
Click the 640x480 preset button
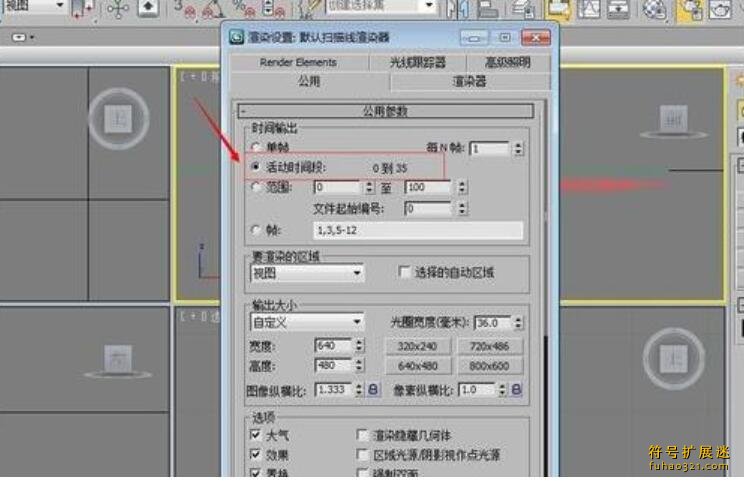[x=417, y=366]
